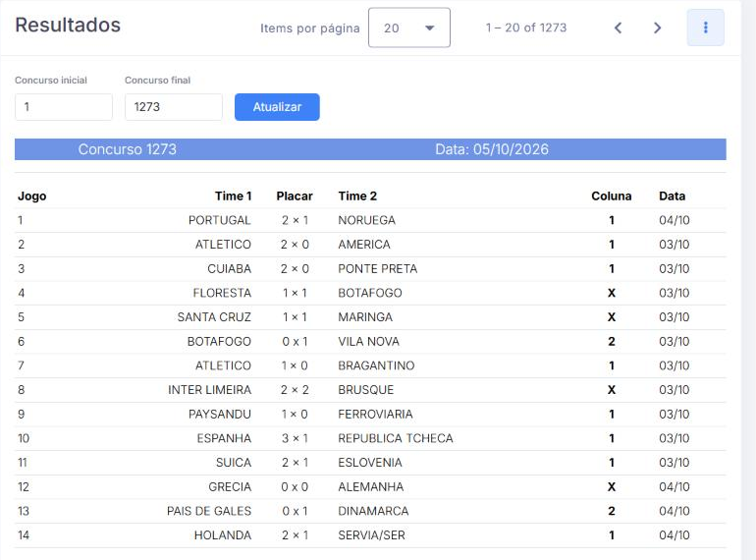
Task: Click the Atualizar button
Action: click(x=277, y=107)
